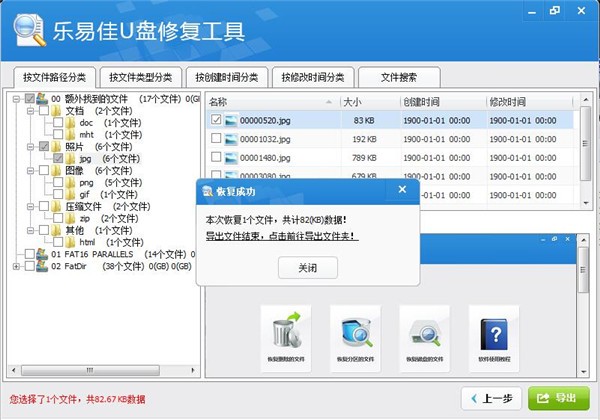Collapse the 照片 folder tree node
Screen dimensions: 600x420
pos(30,147)
